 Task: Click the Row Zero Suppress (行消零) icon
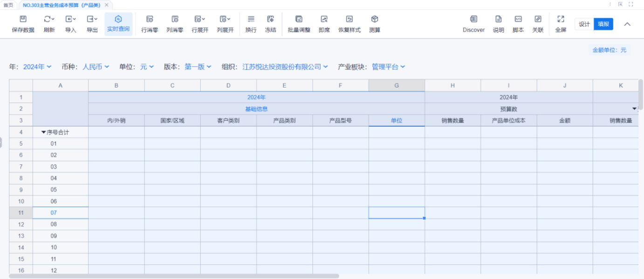[150, 20]
